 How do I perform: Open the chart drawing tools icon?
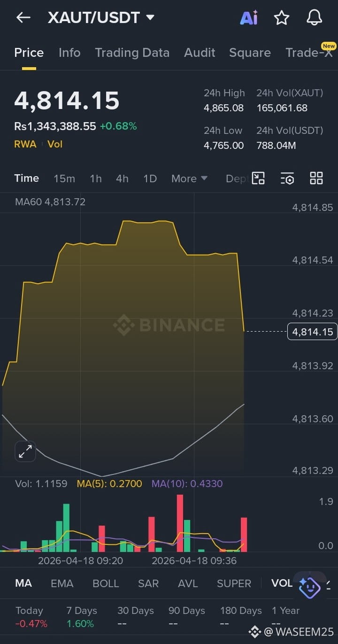(x=258, y=178)
